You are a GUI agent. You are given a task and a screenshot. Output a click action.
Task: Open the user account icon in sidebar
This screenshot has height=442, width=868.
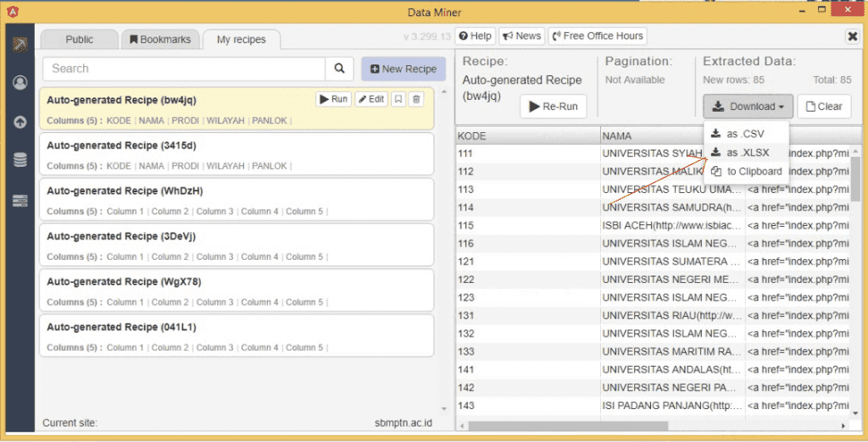(19, 83)
